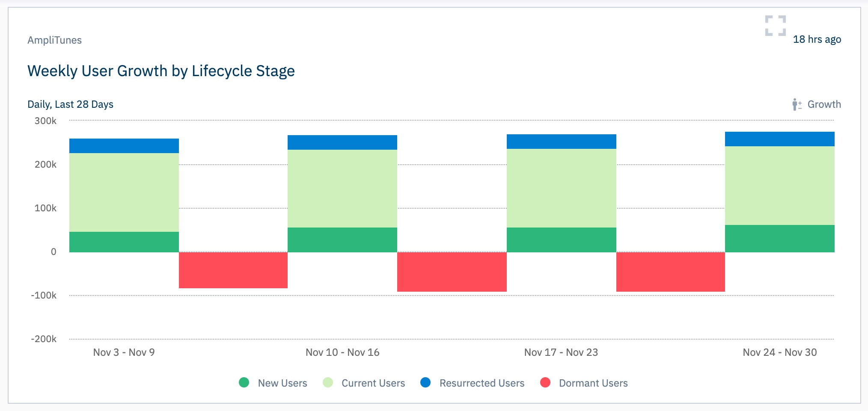Click the New Users segment for Nov 17-23
This screenshot has height=411, width=868.
(561, 240)
